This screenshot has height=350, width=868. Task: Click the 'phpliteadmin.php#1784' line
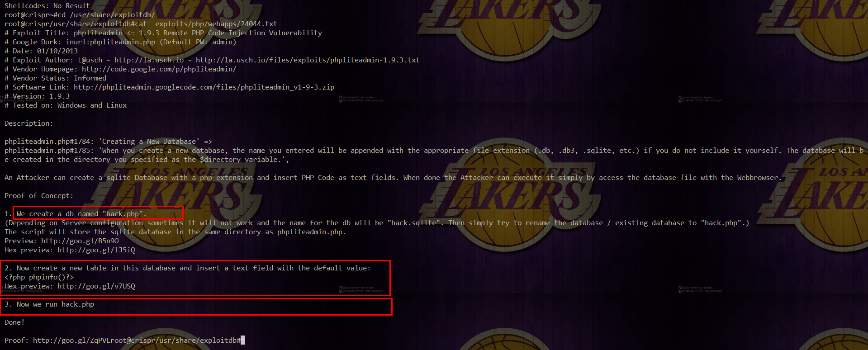pos(108,142)
